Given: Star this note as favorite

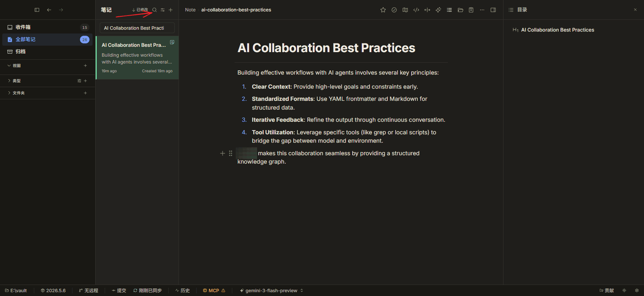Looking at the screenshot, I should point(383,10).
